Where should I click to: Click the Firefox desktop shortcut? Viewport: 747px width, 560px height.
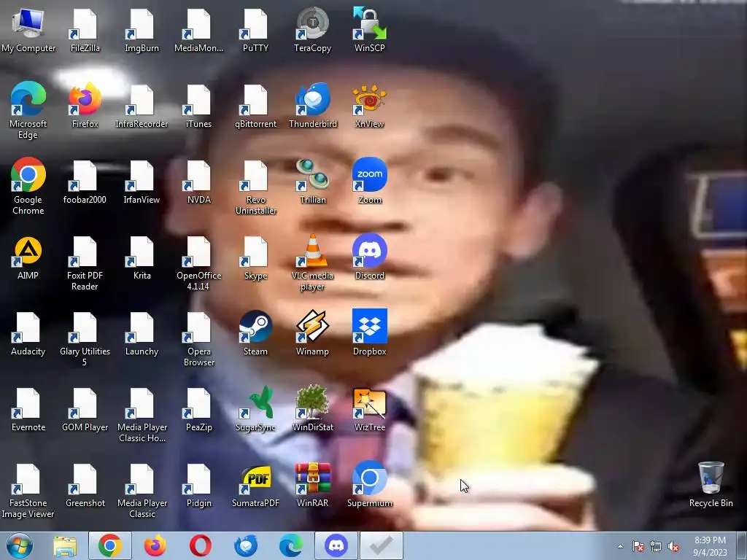(x=85, y=106)
